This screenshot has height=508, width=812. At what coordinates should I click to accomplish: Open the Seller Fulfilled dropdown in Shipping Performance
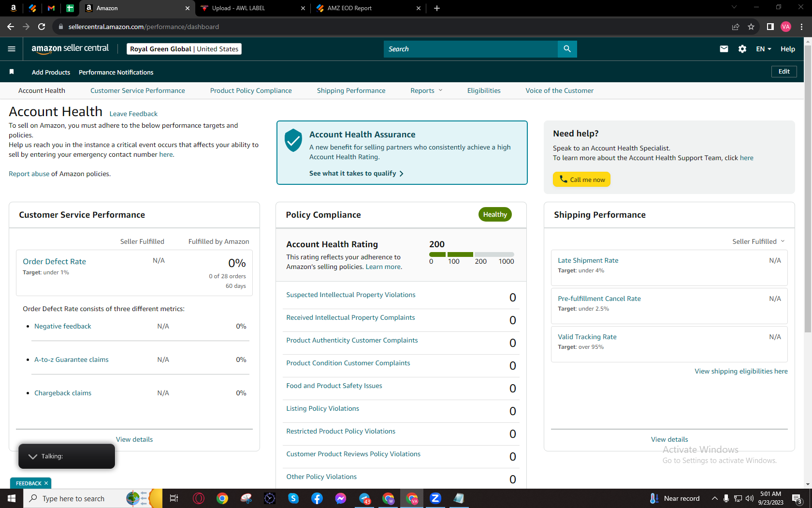(x=758, y=241)
